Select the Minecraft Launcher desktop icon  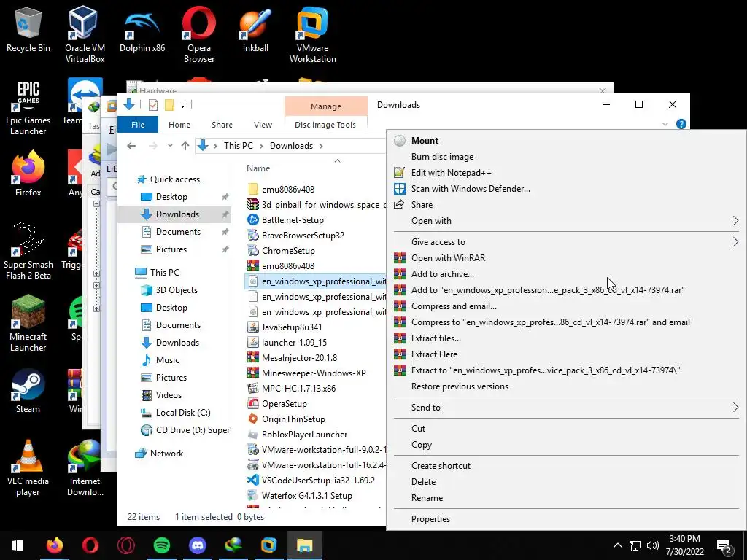coord(28,323)
